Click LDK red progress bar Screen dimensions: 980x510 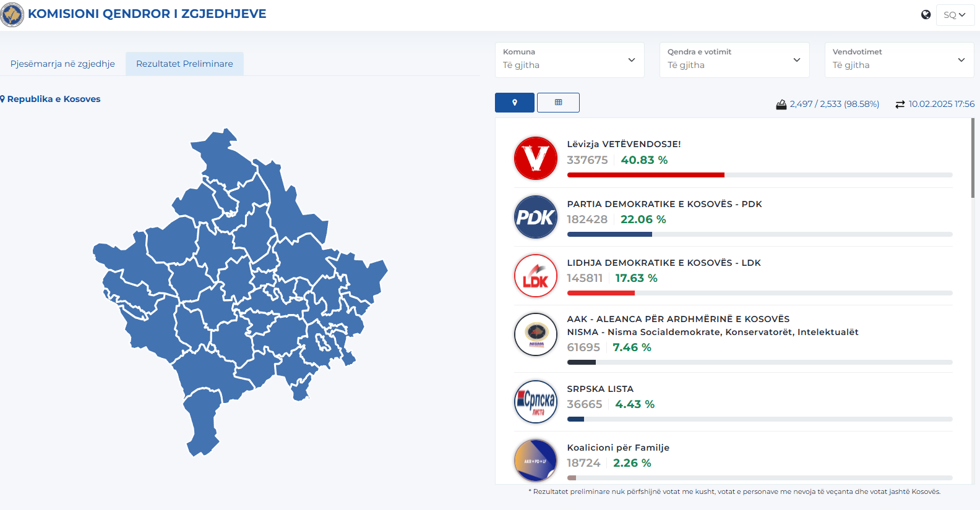pos(601,293)
